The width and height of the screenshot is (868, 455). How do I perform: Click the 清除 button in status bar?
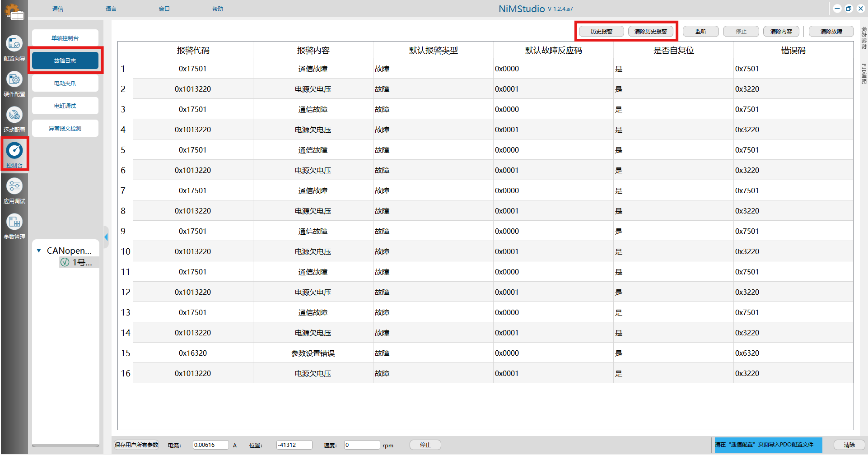pos(849,445)
